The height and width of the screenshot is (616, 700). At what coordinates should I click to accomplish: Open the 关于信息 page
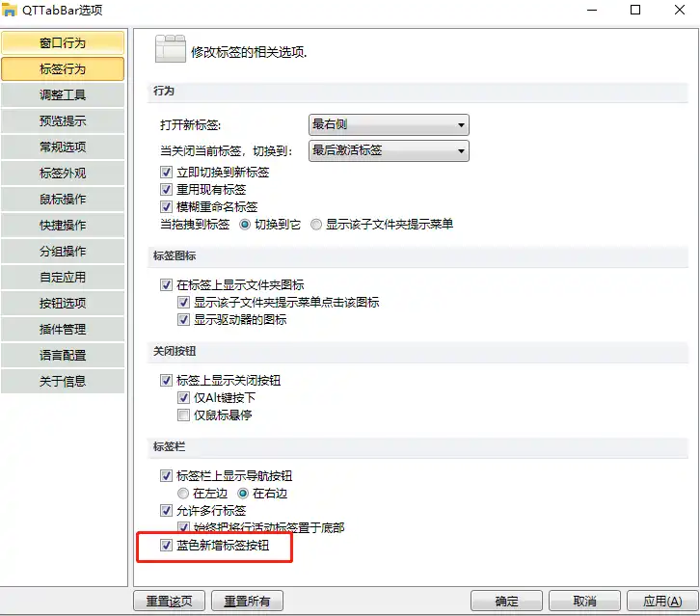63,381
